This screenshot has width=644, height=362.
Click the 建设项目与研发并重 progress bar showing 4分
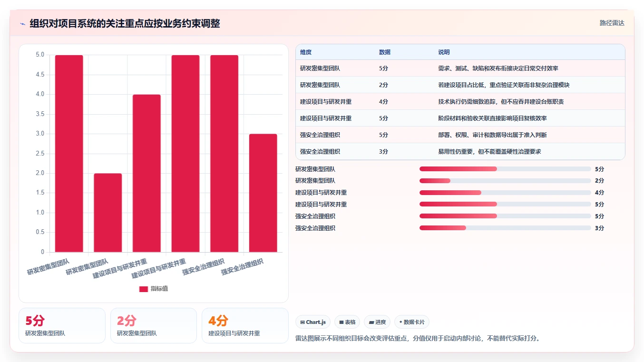505,193
